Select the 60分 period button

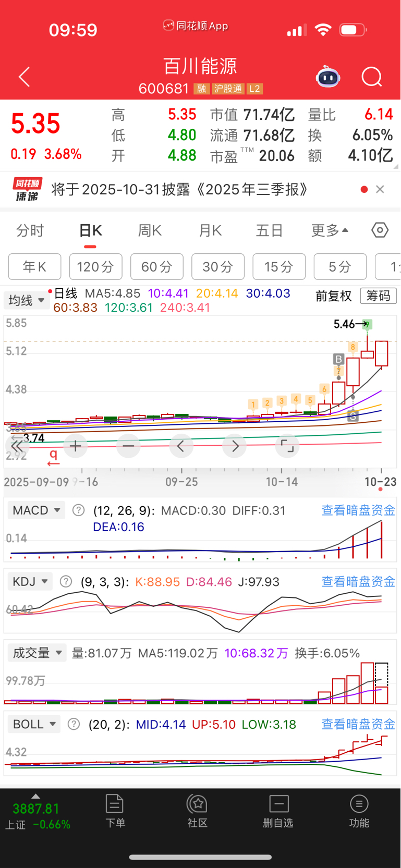point(157,267)
